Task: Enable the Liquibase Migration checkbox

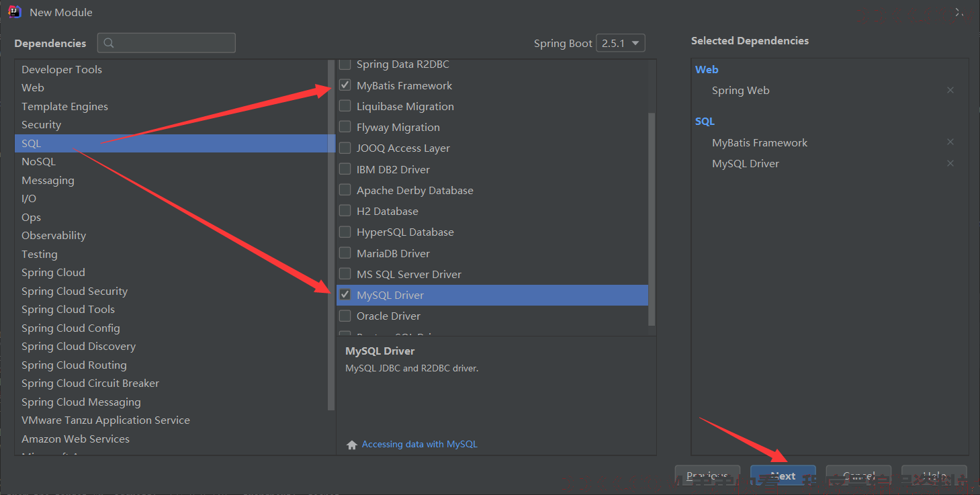Action: [345, 106]
